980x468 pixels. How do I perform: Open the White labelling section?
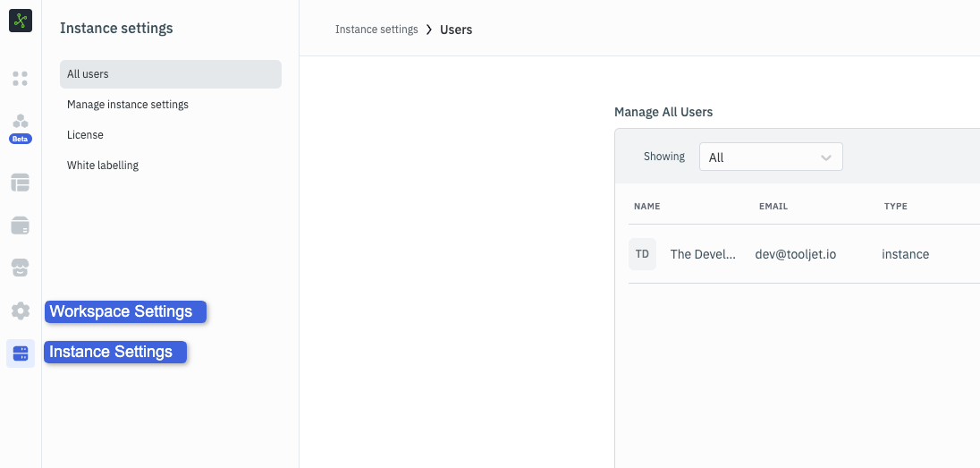coord(103,166)
